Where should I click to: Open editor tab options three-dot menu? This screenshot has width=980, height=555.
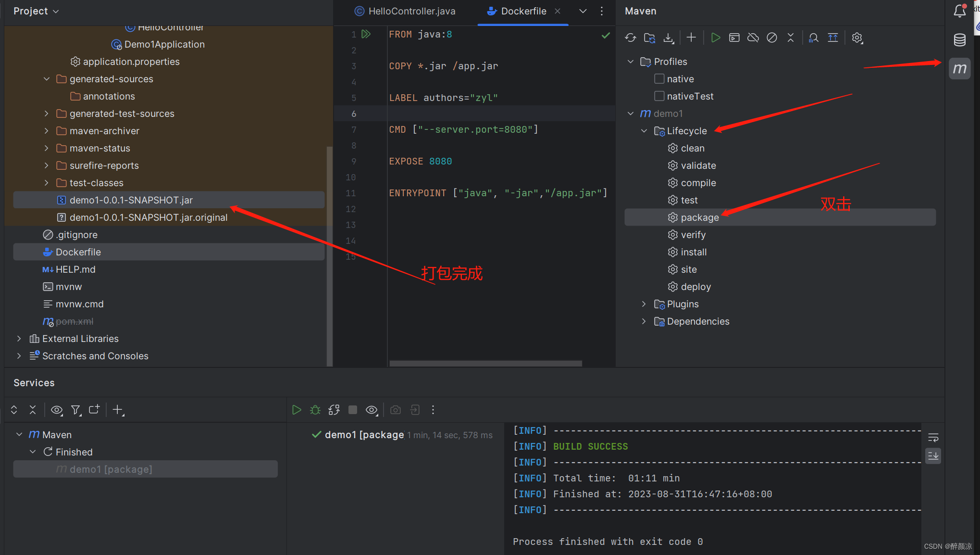(602, 11)
